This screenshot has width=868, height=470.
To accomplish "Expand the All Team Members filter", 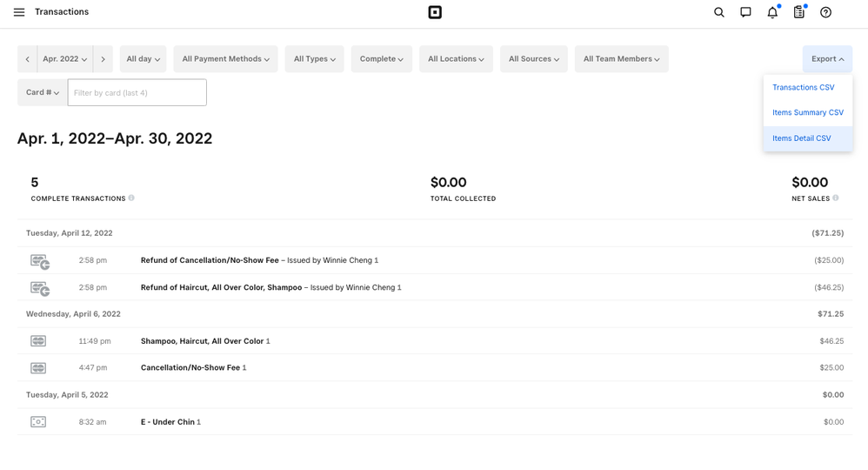I will coord(621,59).
